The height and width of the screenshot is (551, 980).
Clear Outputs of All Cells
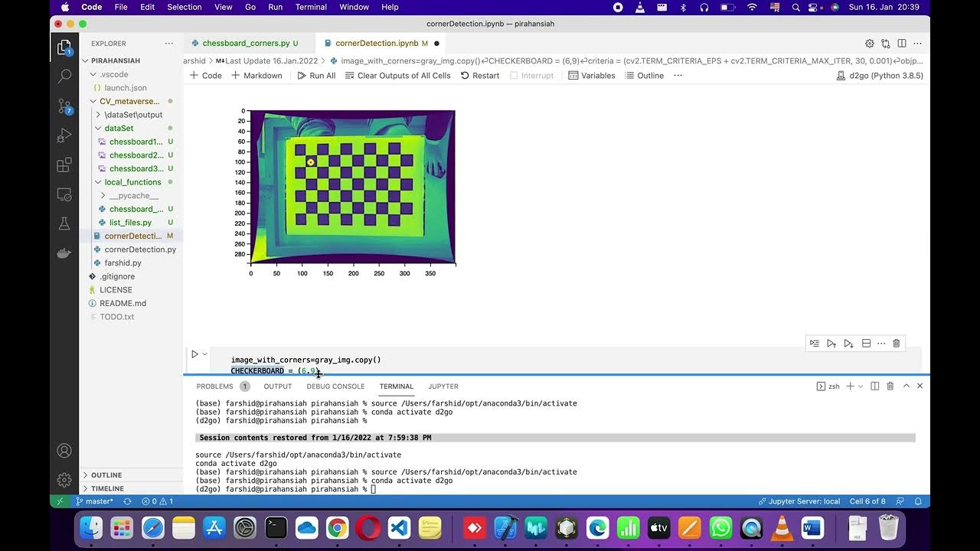[x=397, y=76]
